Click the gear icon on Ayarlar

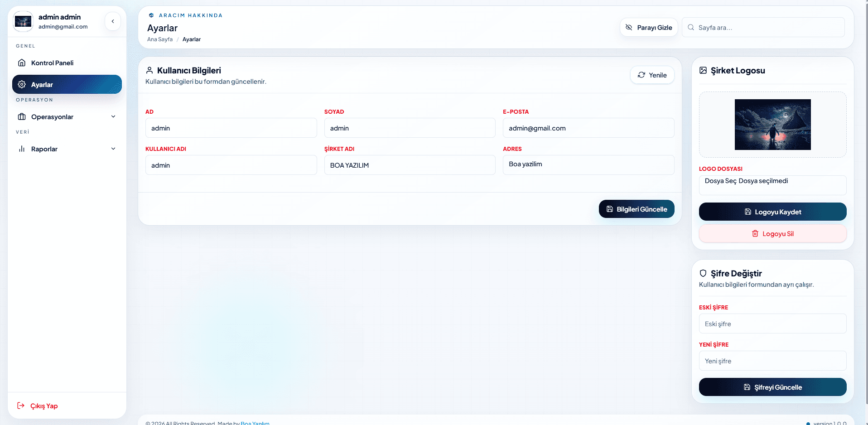click(22, 84)
